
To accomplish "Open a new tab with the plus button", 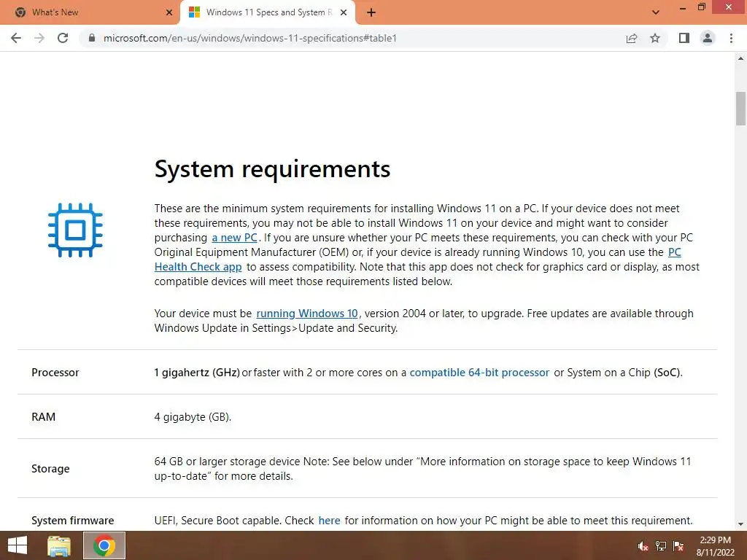I will point(371,13).
